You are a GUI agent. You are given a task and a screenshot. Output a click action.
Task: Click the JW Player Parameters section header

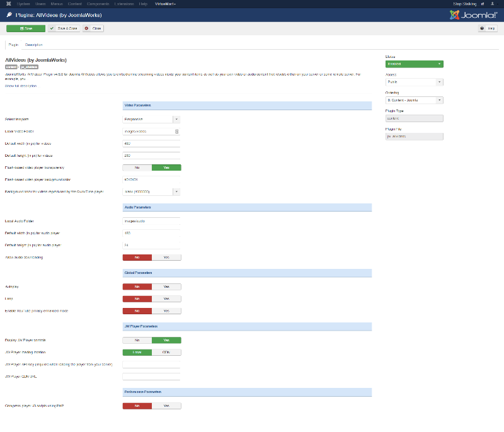[x=247, y=327]
